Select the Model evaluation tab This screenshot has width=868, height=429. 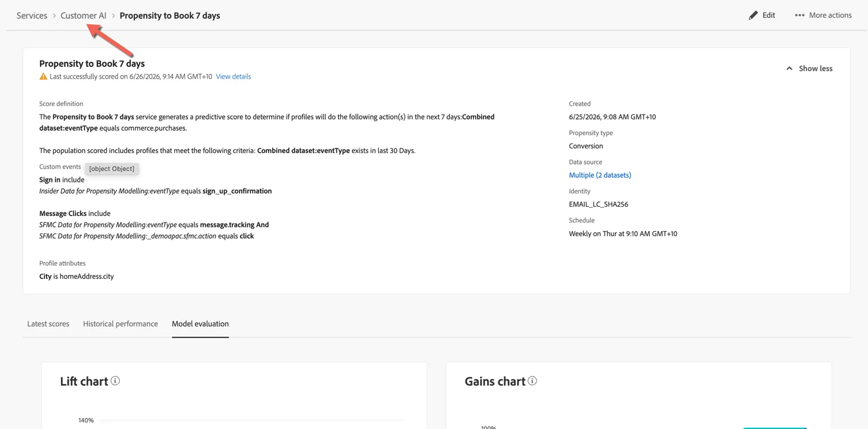[x=200, y=324]
